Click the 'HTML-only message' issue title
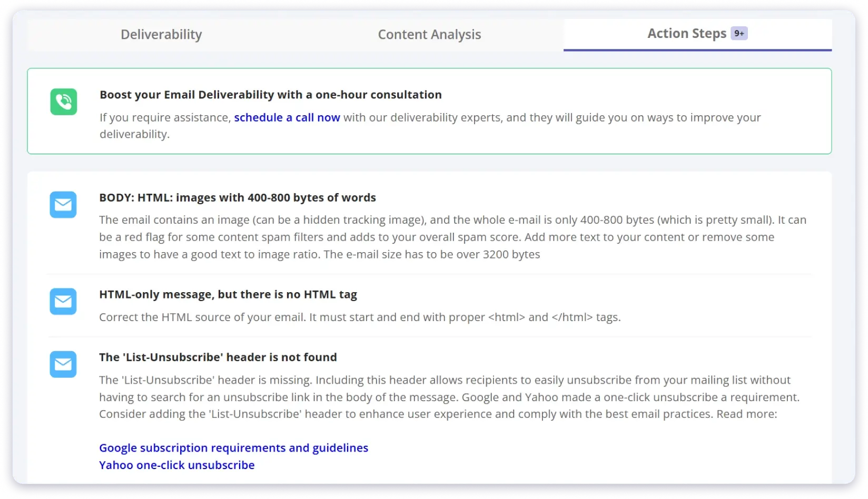The width and height of the screenshot is (868, 499). coord(228,294)
